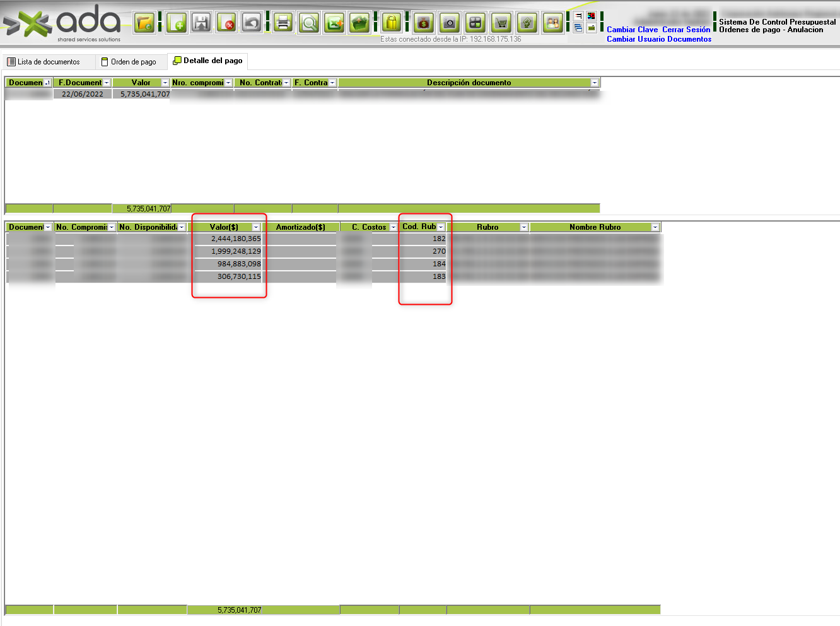Click the money bag icon
Viewport: 840px width, 626px height.
pos(424,23)
